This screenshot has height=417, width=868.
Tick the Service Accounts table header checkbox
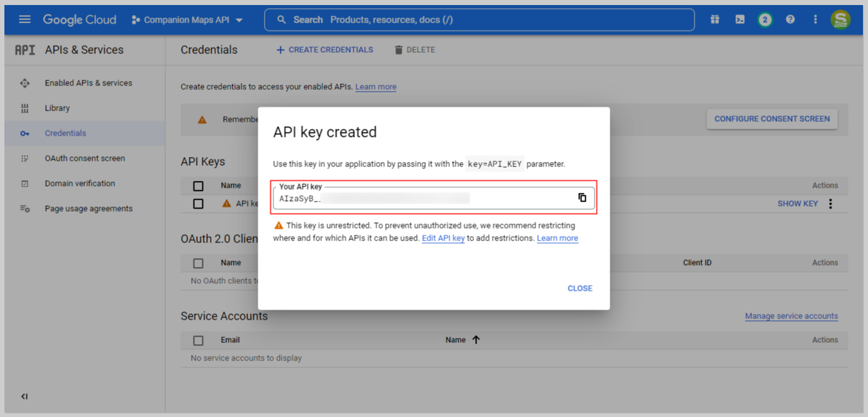(199, 340)
